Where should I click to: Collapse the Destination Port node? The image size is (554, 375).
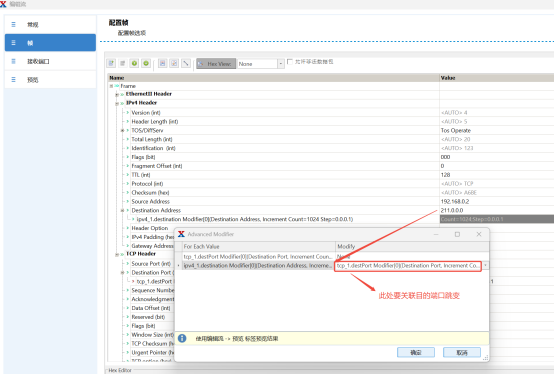point(123,273)
